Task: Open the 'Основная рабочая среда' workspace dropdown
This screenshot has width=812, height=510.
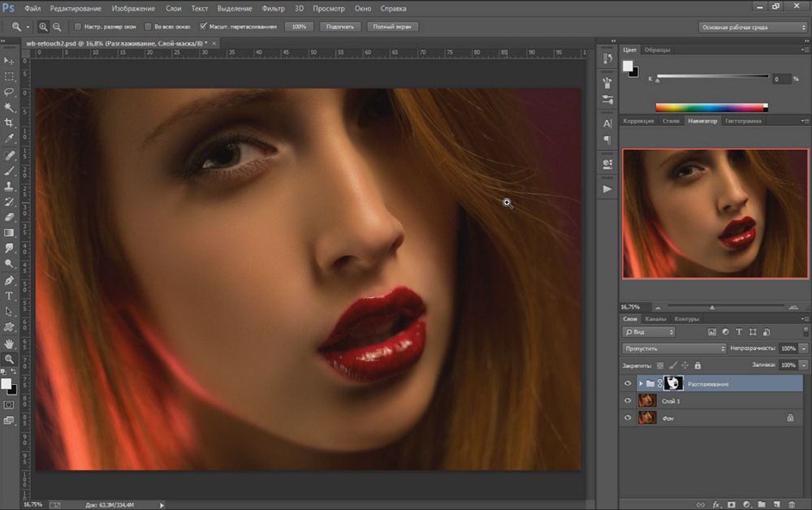Action: (753, 27)
